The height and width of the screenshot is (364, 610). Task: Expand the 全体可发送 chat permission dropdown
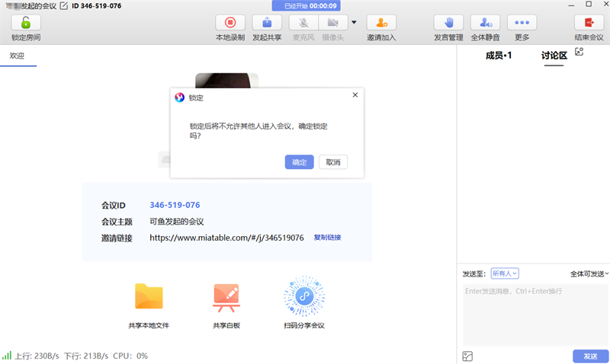pyautogui.click(x=589, y=273)
